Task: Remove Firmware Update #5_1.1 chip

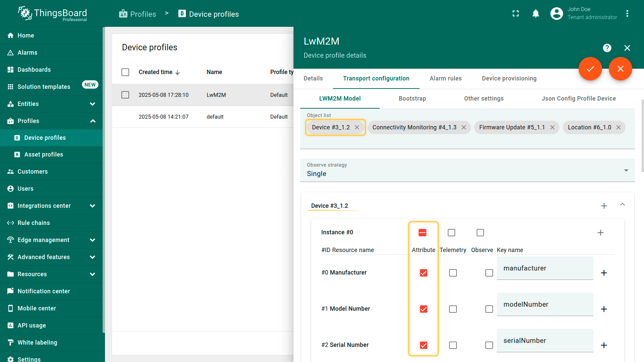Action: tap(552, 127)
